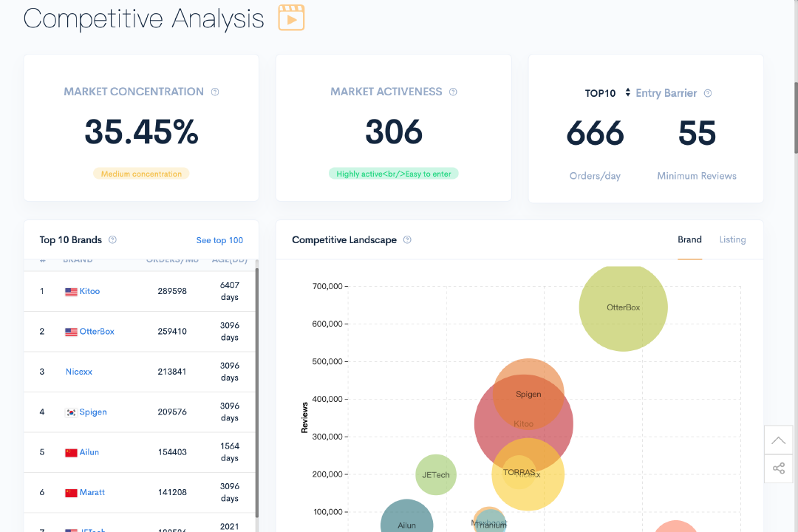Click the share icon button

[x=778, y=468]
